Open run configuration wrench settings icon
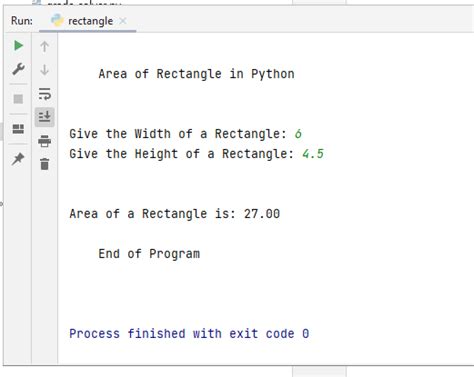 click(18, 69)
